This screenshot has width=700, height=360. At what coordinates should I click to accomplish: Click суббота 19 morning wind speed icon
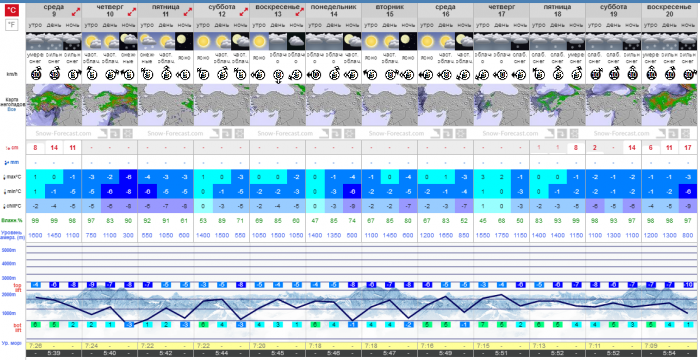tap(595, 74)
